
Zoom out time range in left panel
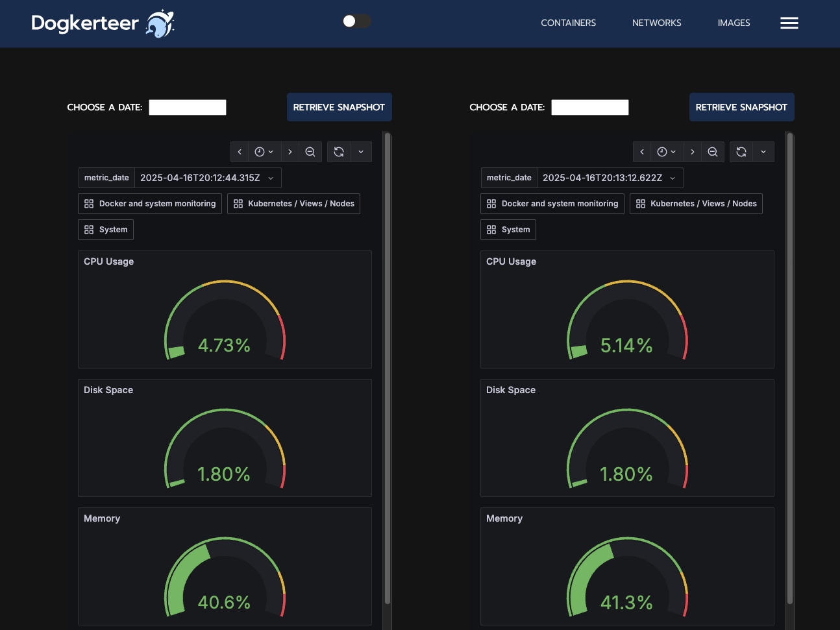point(310,152)
